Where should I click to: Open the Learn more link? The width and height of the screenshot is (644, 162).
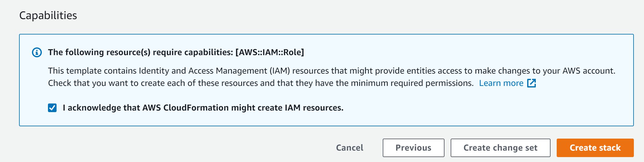pos(501,83)
